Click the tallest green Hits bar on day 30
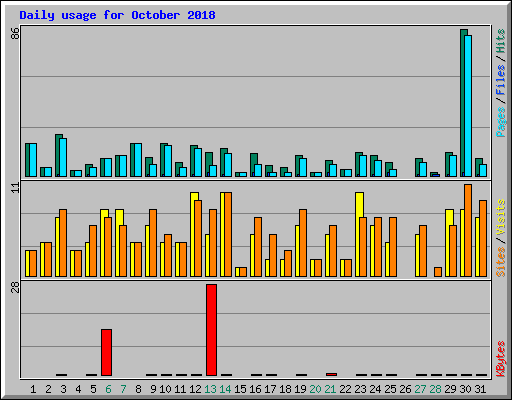Screen dimensions: 512x400 point(462,103)
